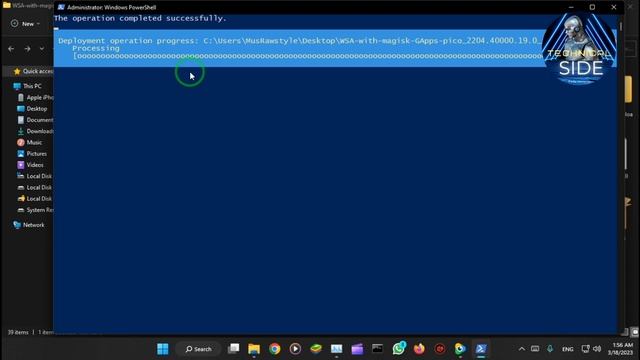Select Quick access in File Explorer
Image resolution: width=640 pixels, height=360 pixels.
tap(33, 71)
